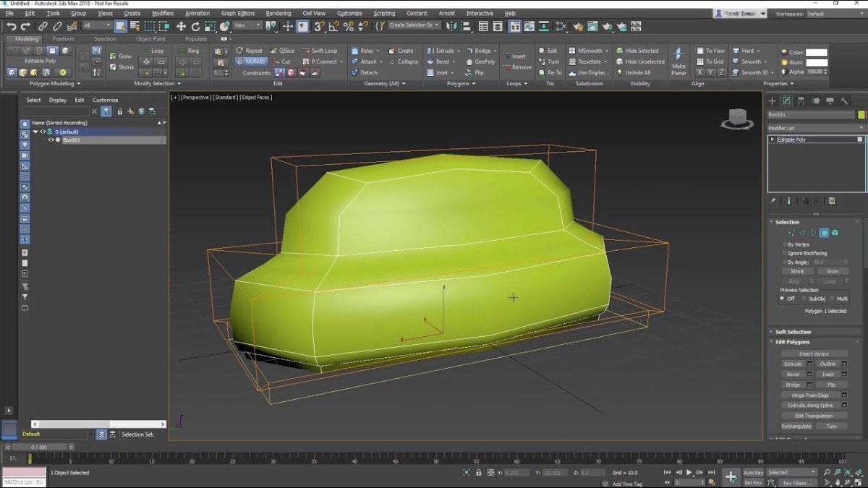Click the Grow button in Selection rollout
This screenshot has width=868, height=488.
tap(833, 271)
